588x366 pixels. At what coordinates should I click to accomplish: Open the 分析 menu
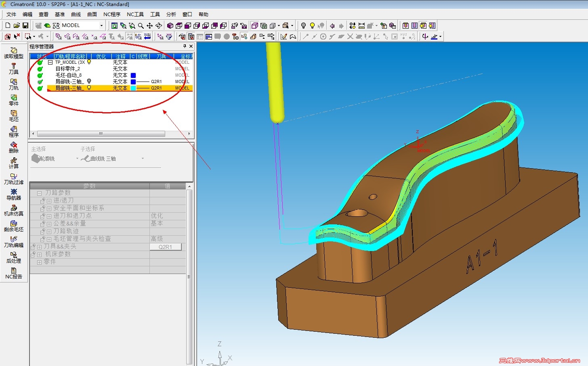tap(171, 15)
